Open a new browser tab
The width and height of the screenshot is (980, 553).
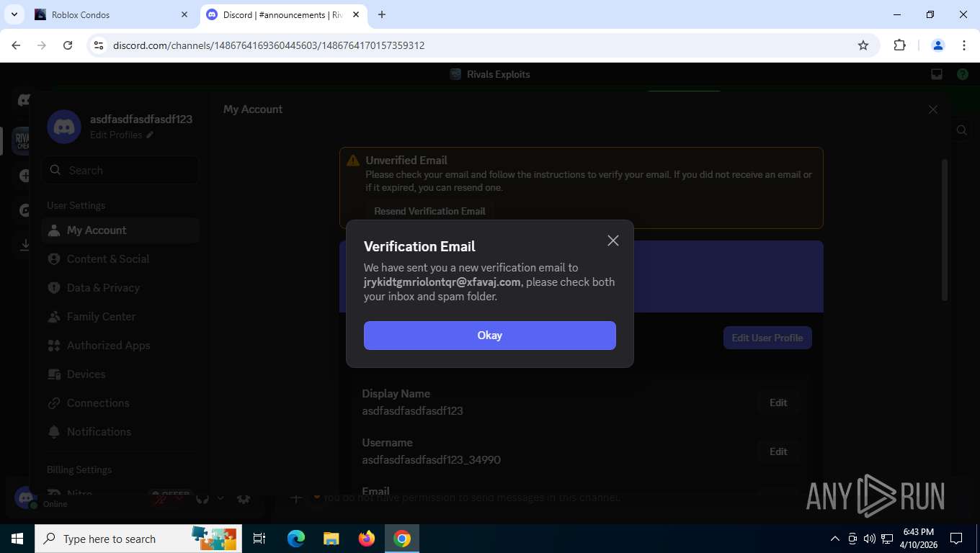point(382,14)
